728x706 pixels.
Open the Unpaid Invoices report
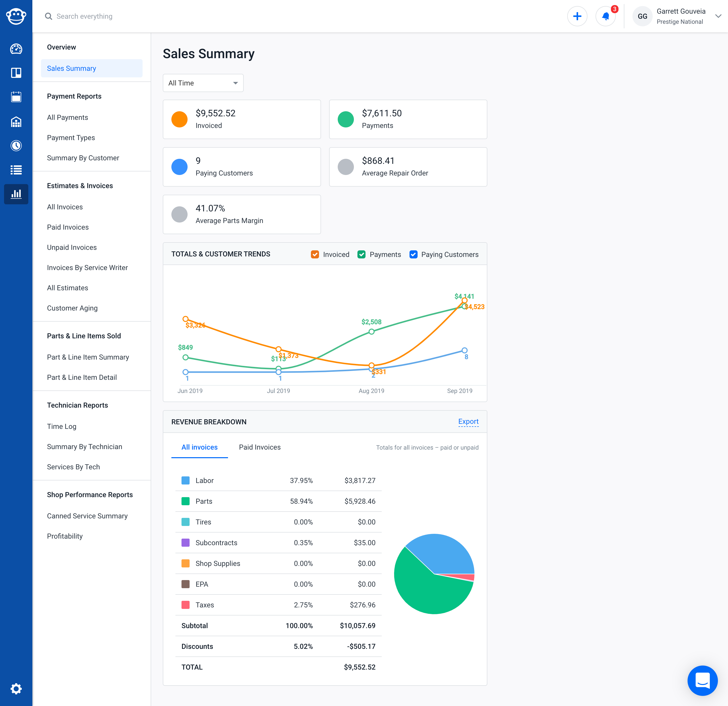coord(72,248)
